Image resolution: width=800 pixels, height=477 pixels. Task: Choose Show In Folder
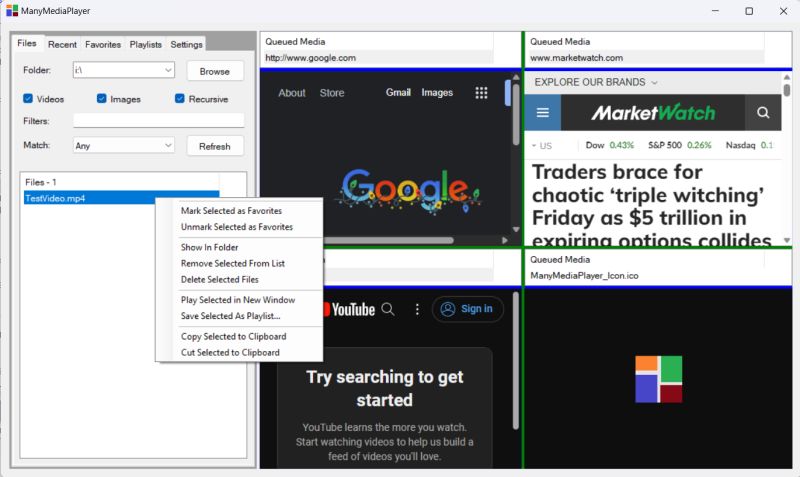[x=209, y=247]
